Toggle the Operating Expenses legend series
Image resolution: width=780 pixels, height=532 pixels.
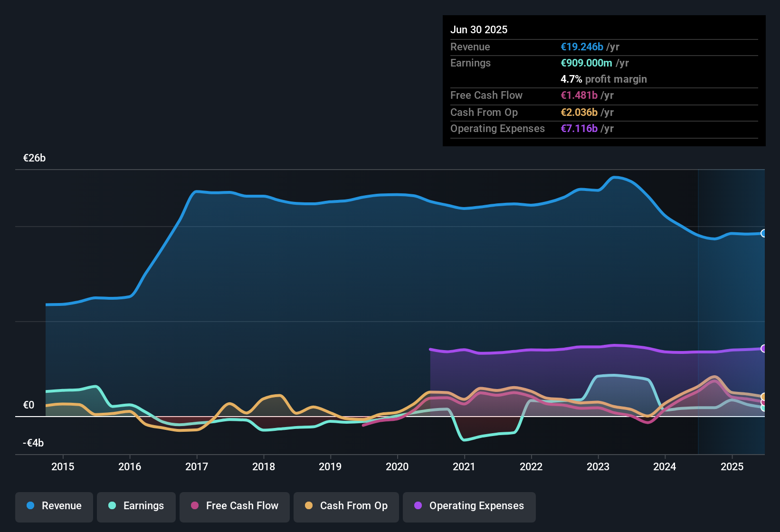(469, 506)
